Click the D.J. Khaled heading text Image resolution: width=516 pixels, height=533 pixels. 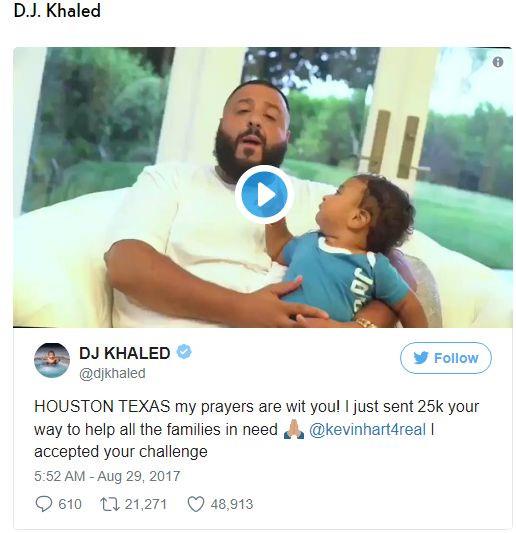(57, 11)
